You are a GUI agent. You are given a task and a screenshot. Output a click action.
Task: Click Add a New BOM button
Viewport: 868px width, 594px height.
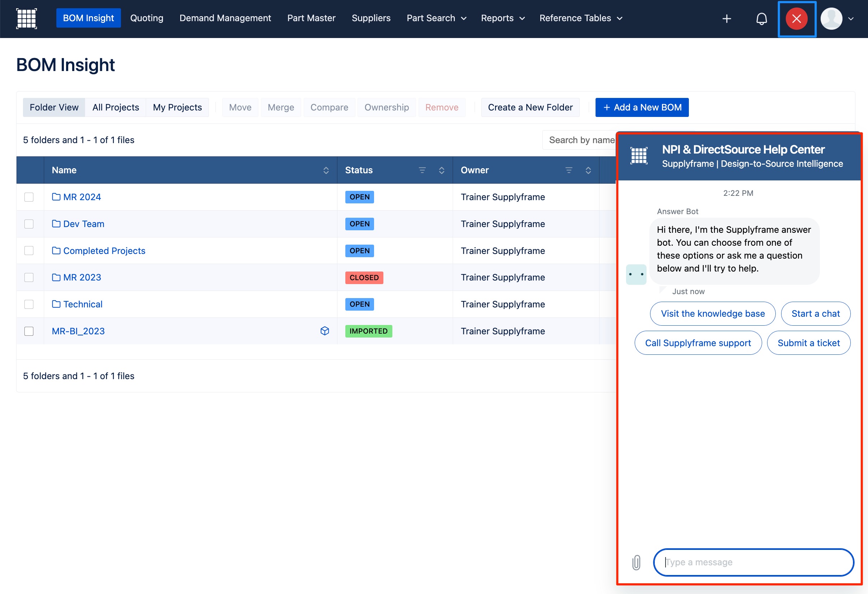coord(642,108)
